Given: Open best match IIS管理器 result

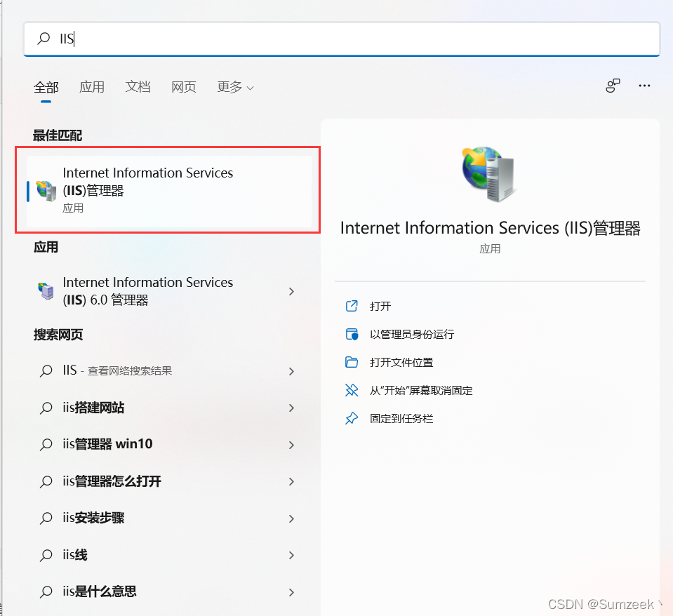Looking at the screenshot, I should point(169,191).
